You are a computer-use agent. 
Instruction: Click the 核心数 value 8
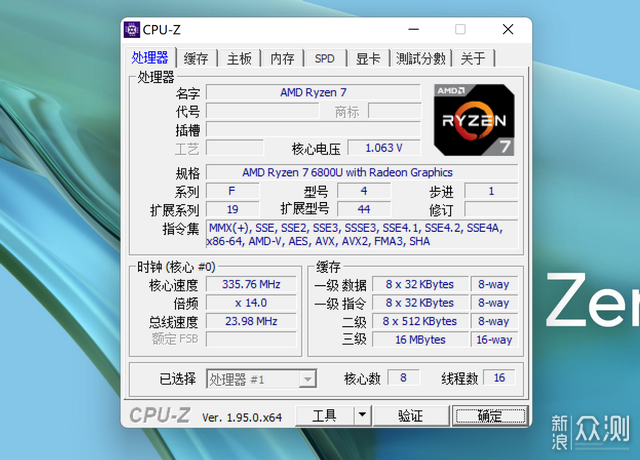click(x=403, y=378)
